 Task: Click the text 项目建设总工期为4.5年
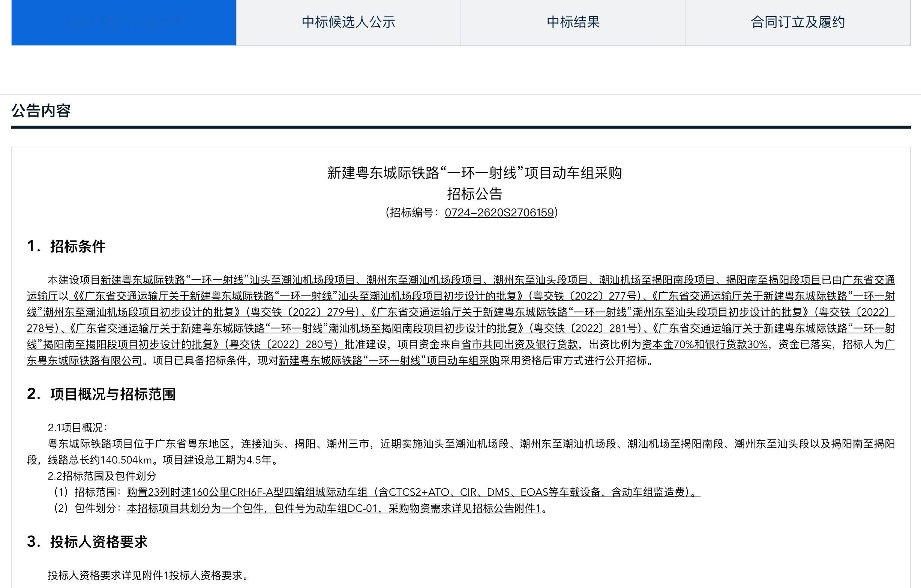(x=217, y=460)
